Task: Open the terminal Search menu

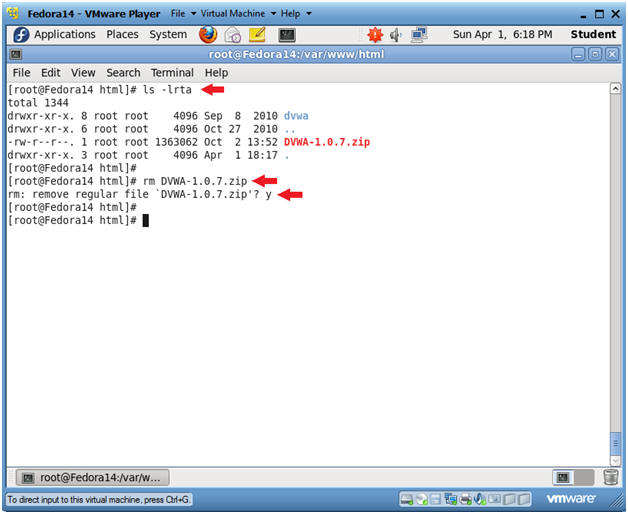Action: click(123, 73)
